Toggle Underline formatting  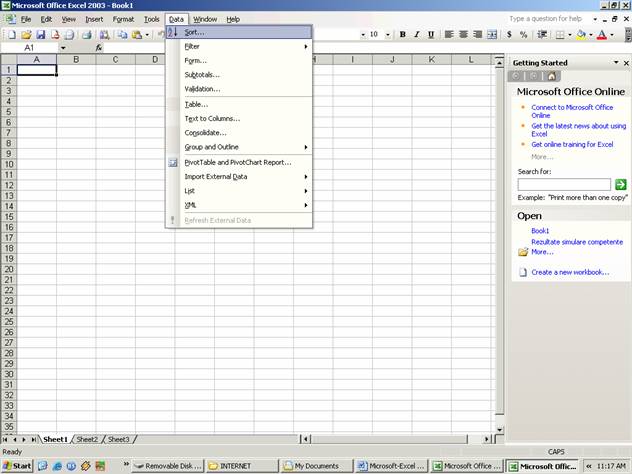[431, 35]
